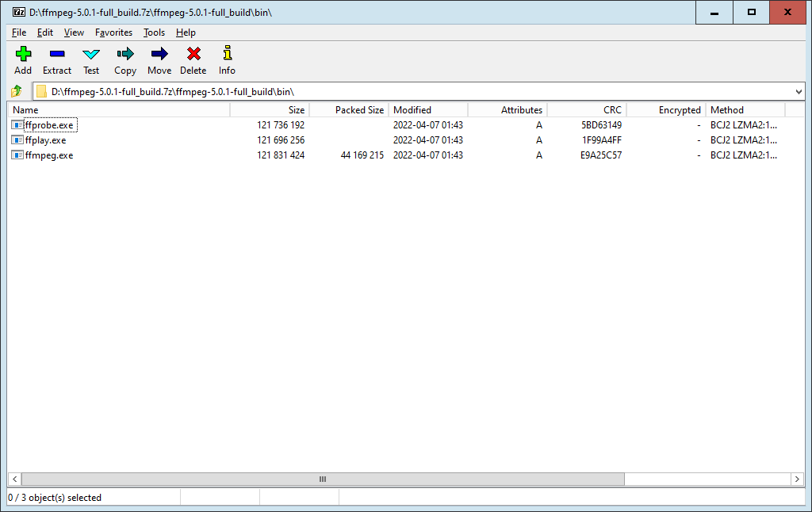Sort by the Attributes column header
812x512 pixels.
pos(507,109)
